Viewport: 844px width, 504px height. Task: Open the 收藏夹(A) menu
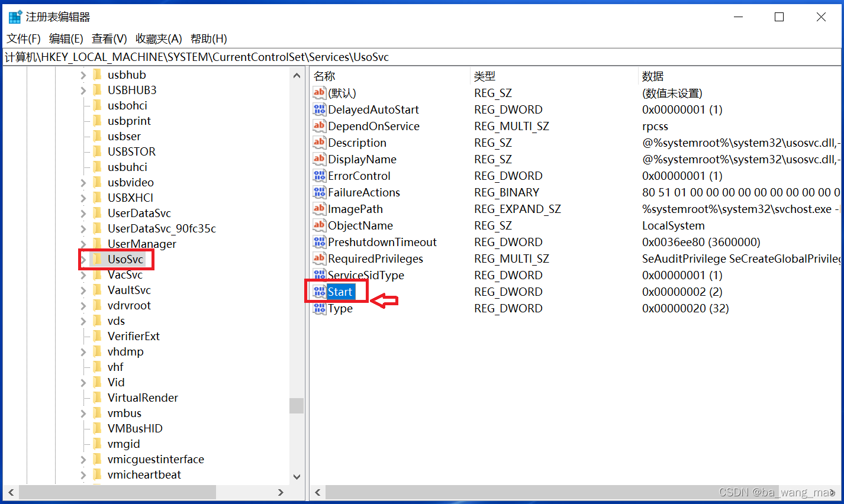pos(159,38)
